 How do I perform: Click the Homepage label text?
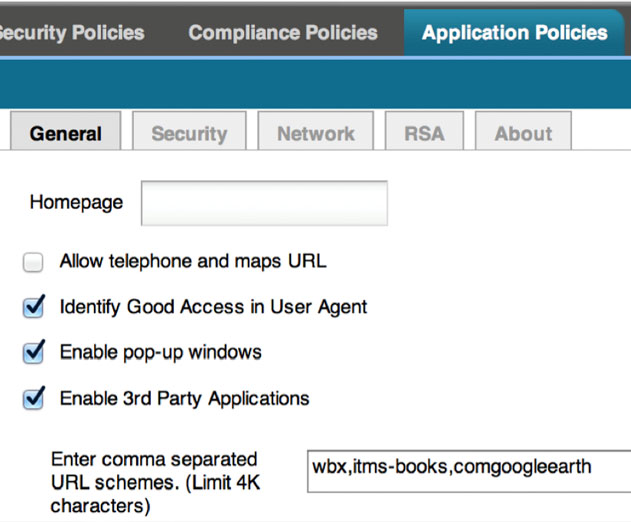pos(76,202)
